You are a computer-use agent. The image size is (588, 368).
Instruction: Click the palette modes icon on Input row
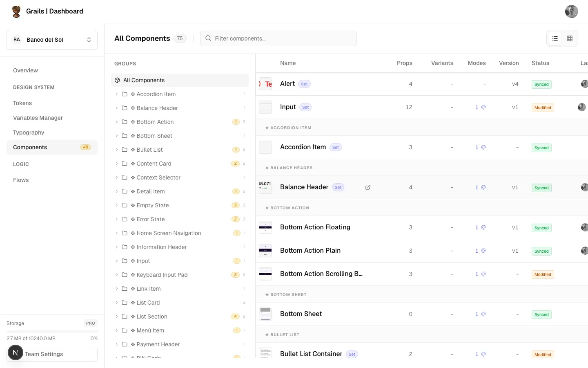483,107
